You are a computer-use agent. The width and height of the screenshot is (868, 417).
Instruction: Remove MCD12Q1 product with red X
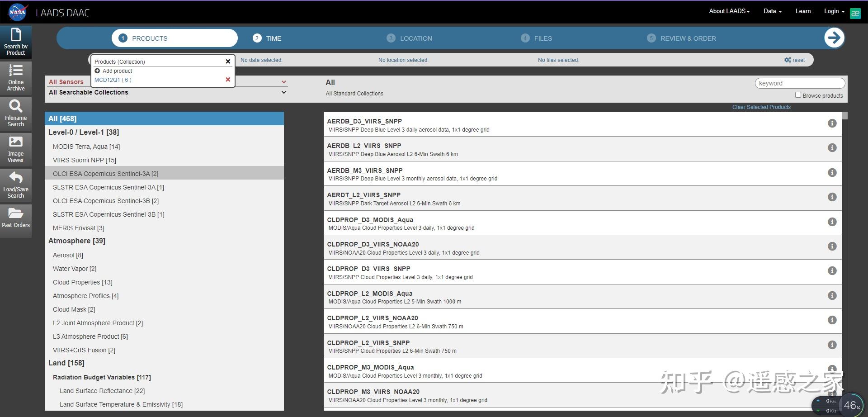click(x=228, y=80)
